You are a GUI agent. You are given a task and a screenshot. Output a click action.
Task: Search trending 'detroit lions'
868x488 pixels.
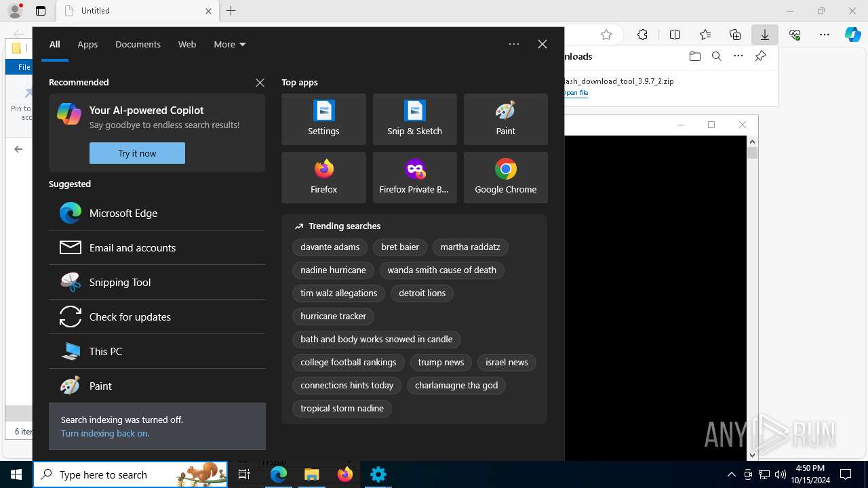pyautogui.click(x=422, y=293)
